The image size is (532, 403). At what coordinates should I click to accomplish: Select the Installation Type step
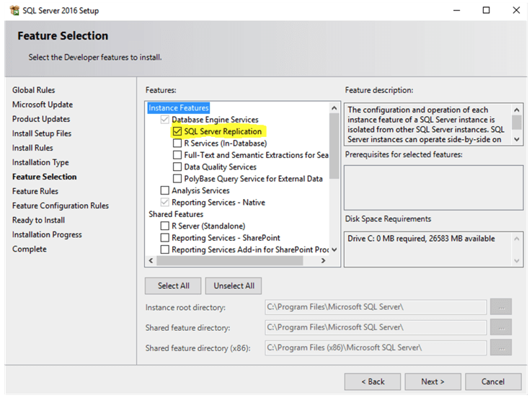[x=40, y=162]
